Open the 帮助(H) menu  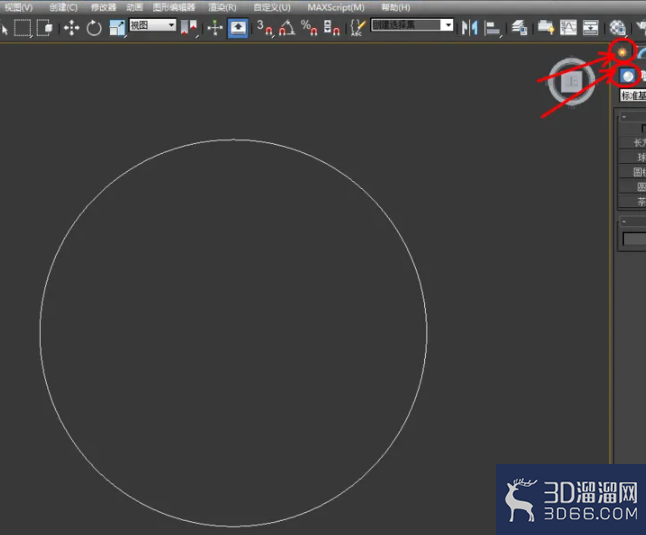pyautogui.click(x=396, y=7)
